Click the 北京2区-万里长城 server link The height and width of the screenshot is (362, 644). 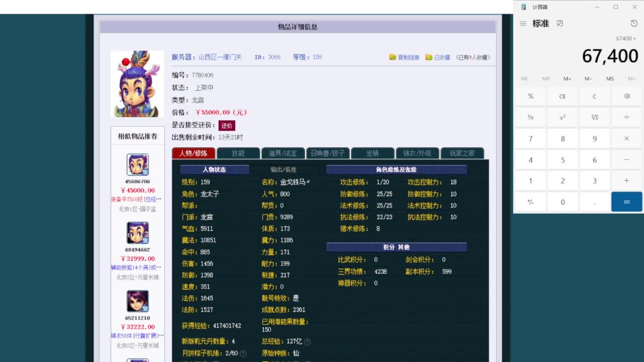coord(137,277)
